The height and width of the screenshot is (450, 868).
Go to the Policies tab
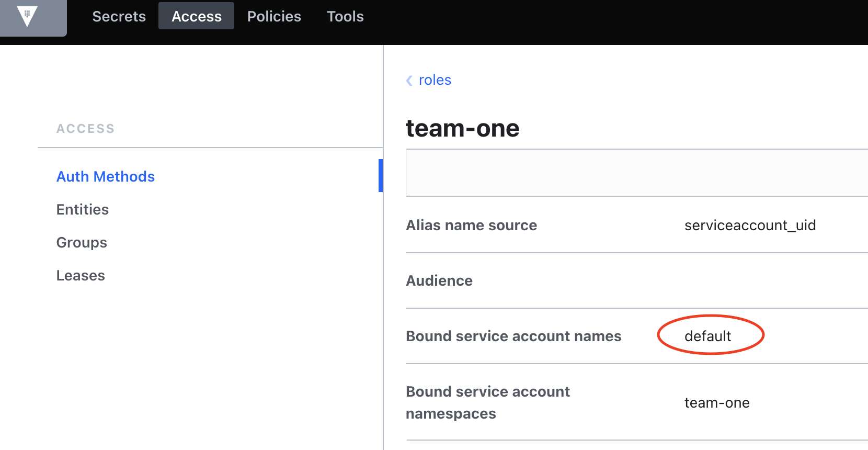[x=274, y=16]
